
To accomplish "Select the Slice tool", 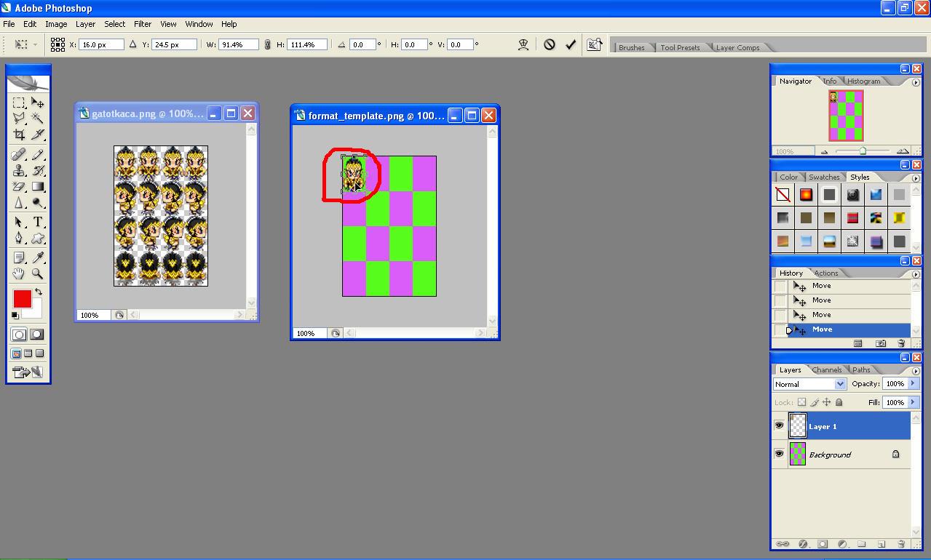I will point(37,135).
